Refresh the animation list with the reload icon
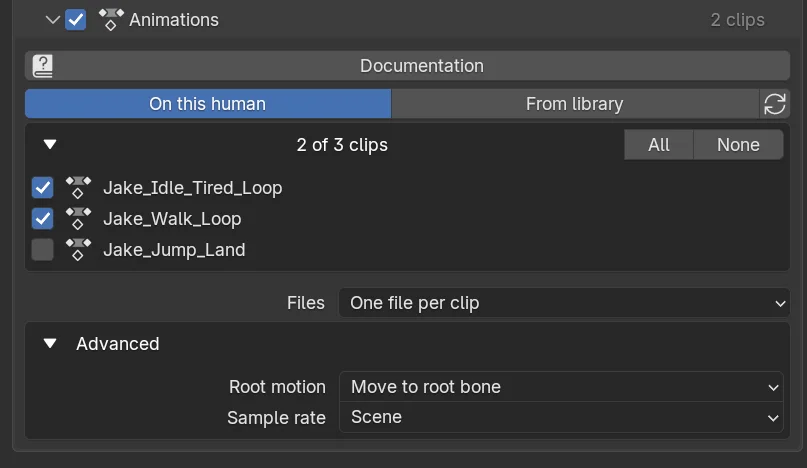 click(775, 104)
